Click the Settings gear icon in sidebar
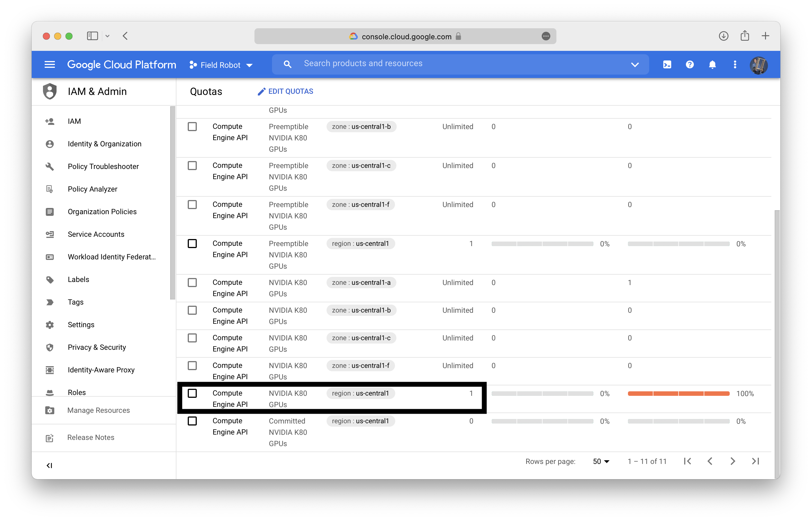 click(x=50, y=325)
